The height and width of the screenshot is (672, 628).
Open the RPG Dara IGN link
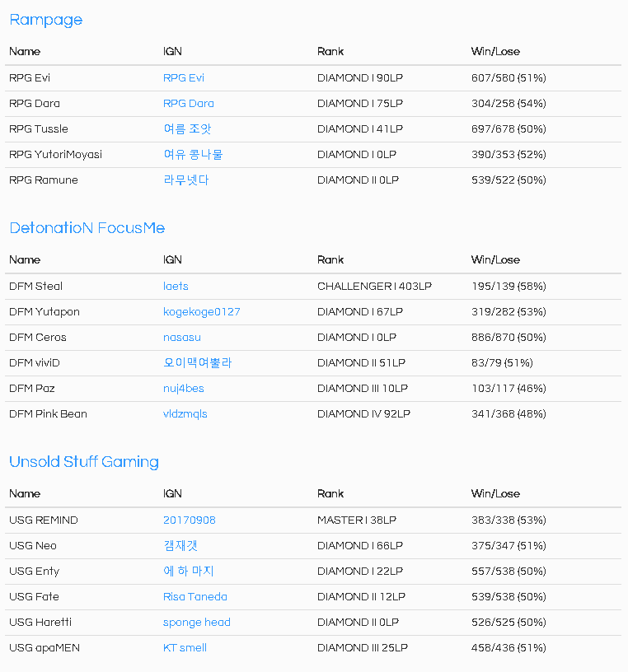coord(188,104)
